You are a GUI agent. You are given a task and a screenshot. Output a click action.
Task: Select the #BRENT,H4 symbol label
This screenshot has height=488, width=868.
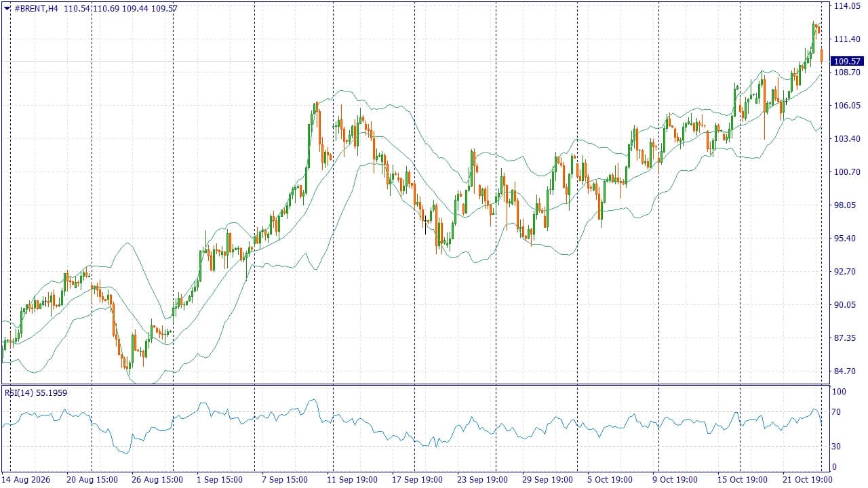point(35,8)
